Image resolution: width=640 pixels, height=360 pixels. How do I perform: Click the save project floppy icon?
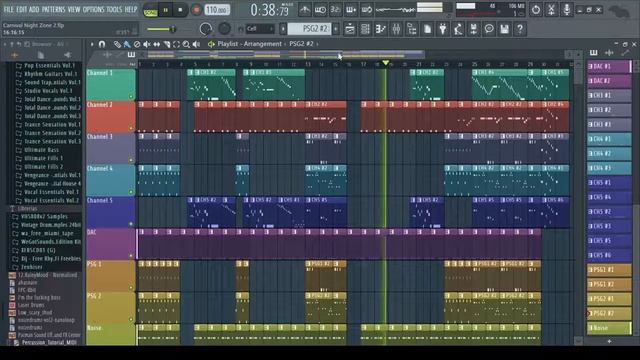pos(504,29)
